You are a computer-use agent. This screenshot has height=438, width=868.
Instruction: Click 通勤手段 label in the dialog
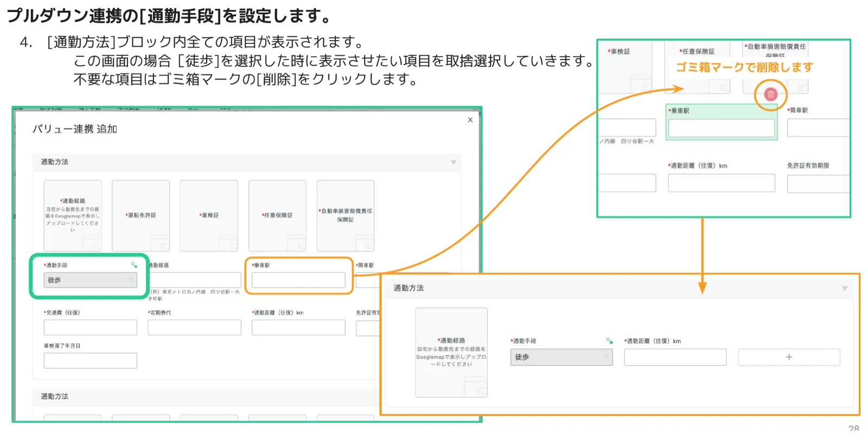point(55,266)
